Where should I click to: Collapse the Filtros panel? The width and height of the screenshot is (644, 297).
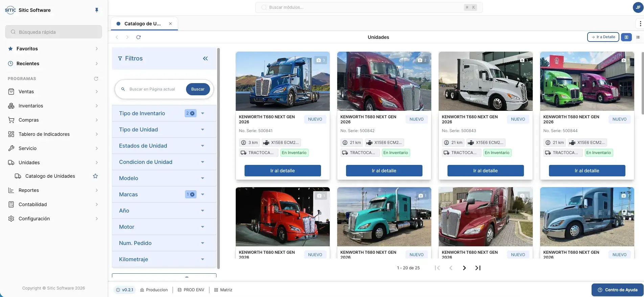pyautogui.click(x=205, y=58)
